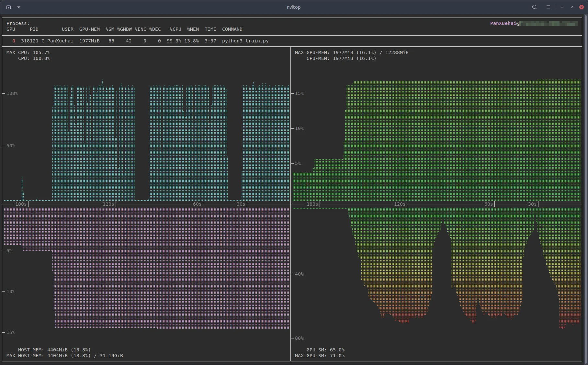This screenshot has height=365, width=588.
Task: Expand the new tab dropdown arrow
Action: [x=19, y=7]
